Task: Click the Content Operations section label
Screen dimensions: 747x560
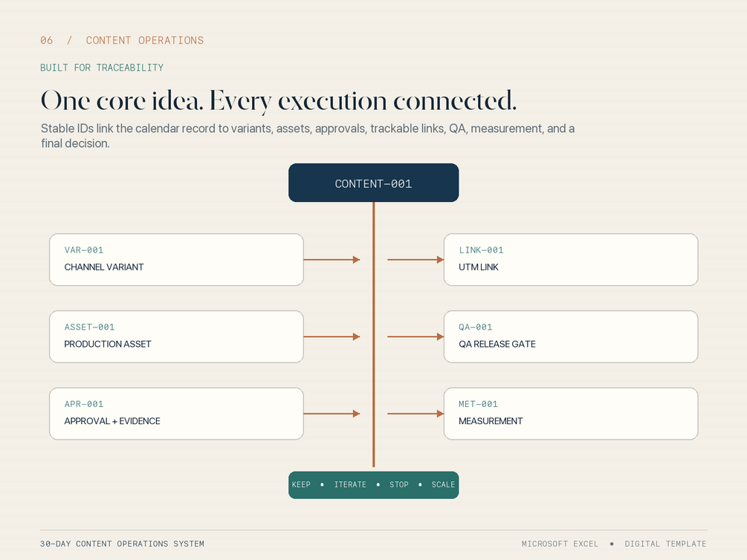Action: 145,40
